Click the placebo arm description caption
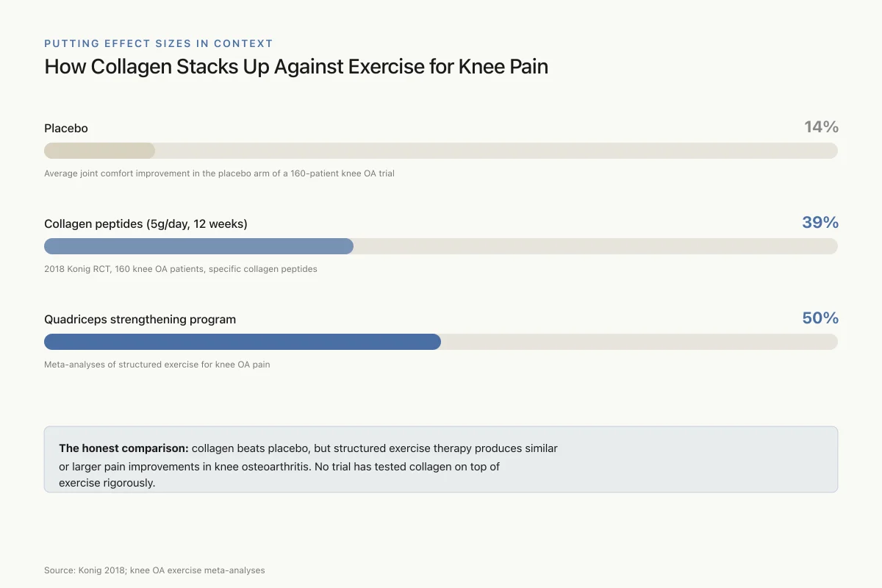Screen dimensions: 882x588 219,173
